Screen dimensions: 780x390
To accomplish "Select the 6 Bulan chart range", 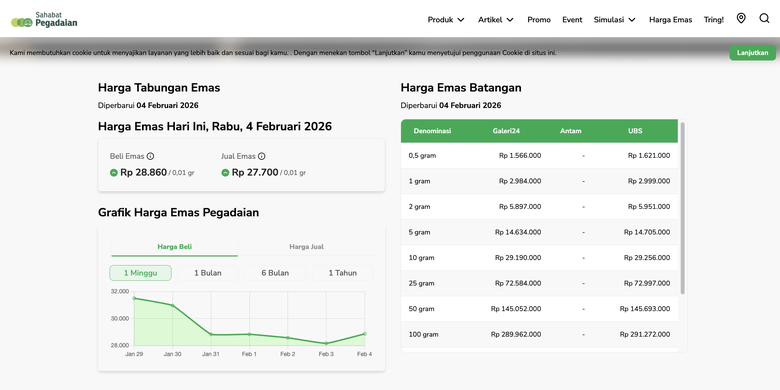I will (x=275, y=273).
